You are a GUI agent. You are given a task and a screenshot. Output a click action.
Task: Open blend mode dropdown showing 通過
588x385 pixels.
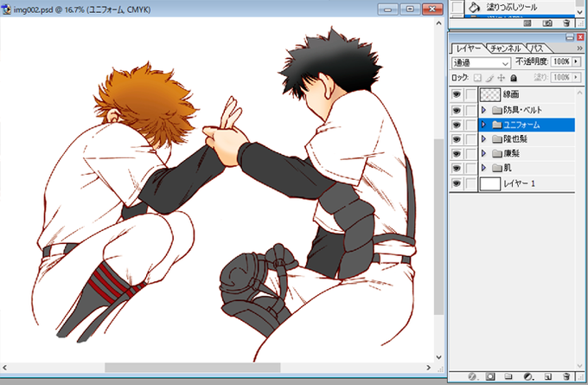pos(481,63)
